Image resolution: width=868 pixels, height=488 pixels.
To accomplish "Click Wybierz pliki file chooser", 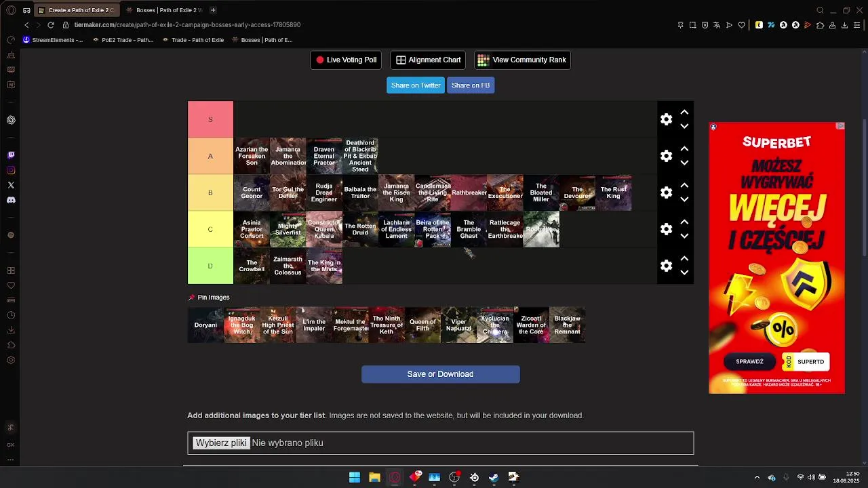I will tap(221, 443).
